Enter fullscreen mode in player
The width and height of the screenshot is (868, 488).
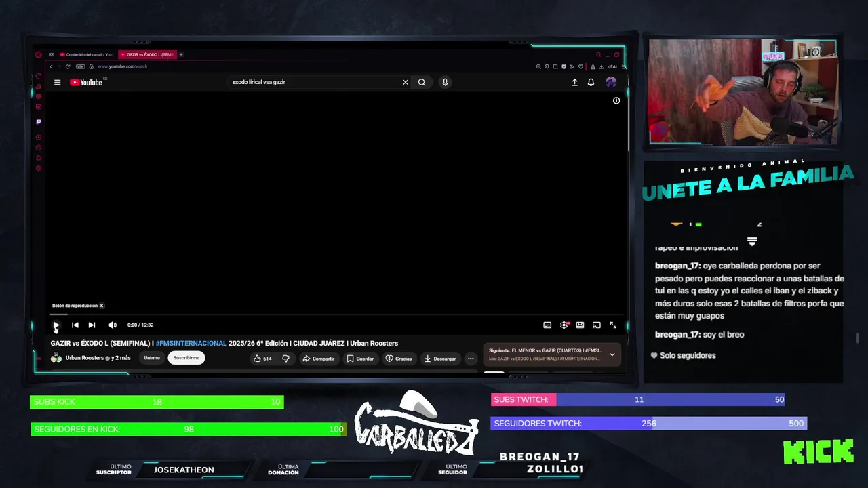(613, 325)
